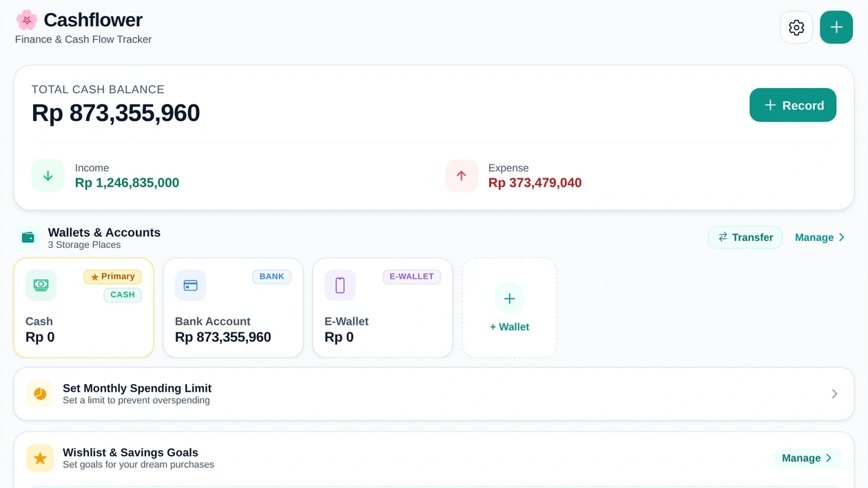Click the E-Wallet phone icon
The width and height of the screenshot is (868, 488).
(340, 285)
